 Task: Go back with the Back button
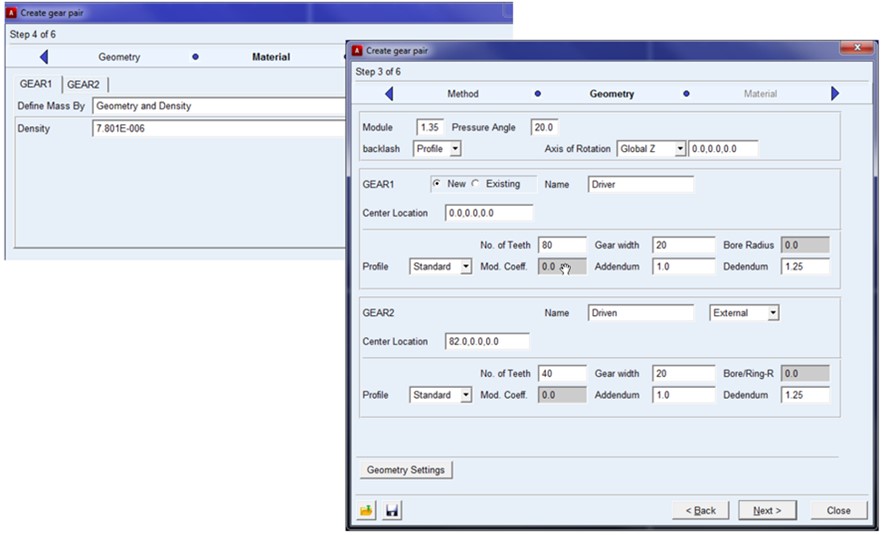pos(701,510)
